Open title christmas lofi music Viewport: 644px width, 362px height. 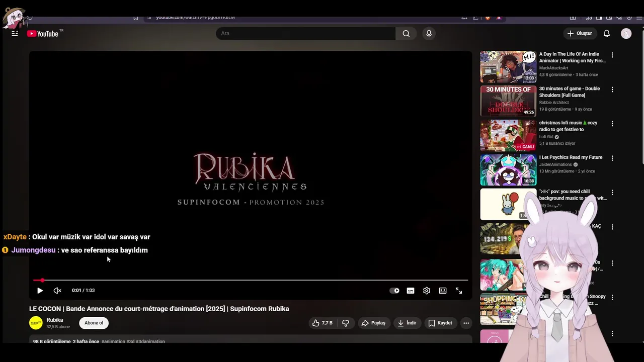tap(569, 126)
